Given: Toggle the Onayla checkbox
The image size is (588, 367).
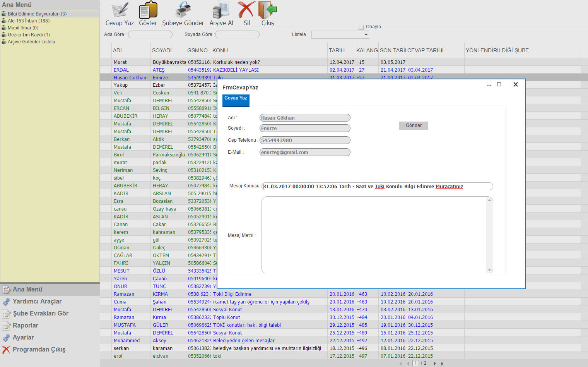Looking at the screenshot, I should 361,27.
